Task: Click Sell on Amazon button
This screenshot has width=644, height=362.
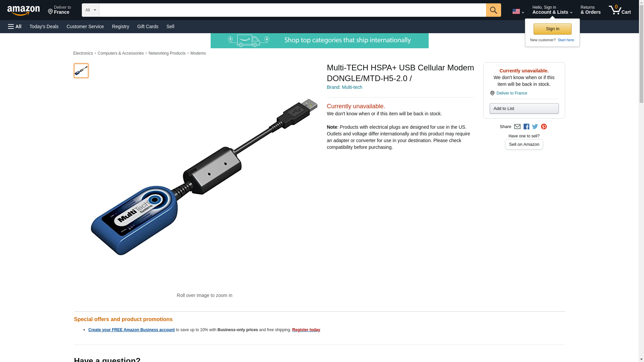Action: (524, 144)
